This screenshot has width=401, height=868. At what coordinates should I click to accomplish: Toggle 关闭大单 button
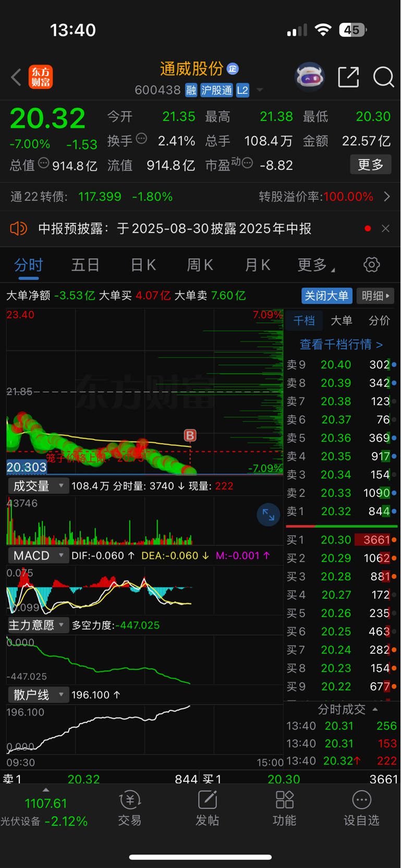point(327,296)
